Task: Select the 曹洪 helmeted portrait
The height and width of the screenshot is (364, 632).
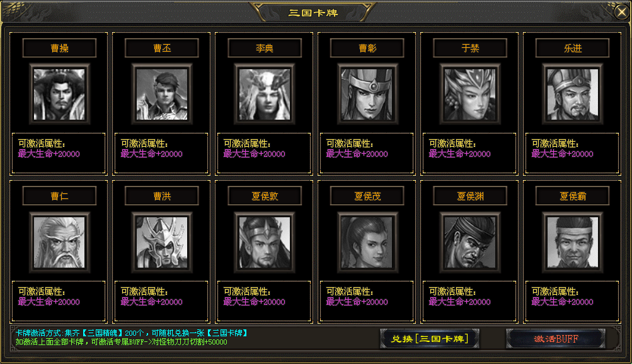Action: (162, 242)
